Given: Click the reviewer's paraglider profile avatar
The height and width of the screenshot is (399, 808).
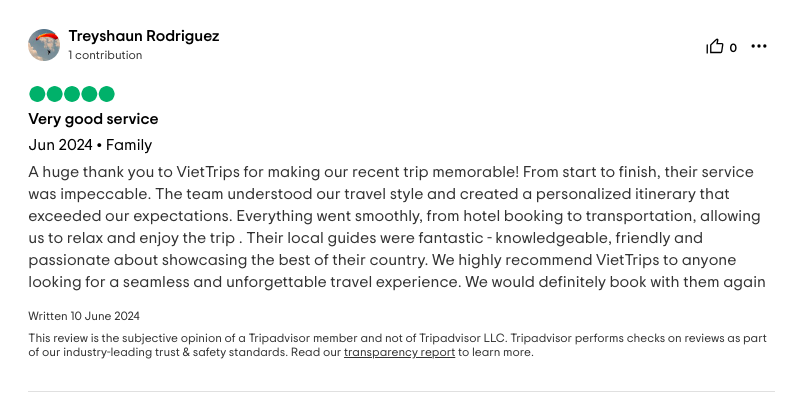Looking at the screenshot, I should [44, 45].
